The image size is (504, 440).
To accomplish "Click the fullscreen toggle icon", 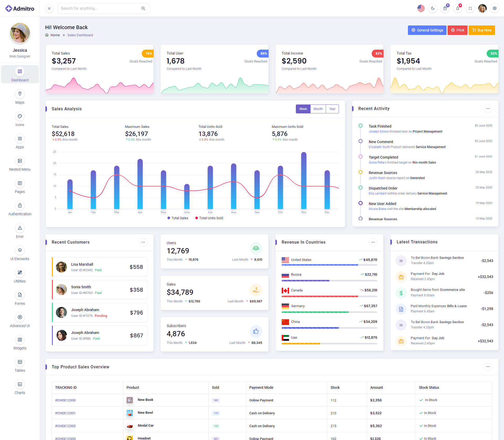I will [470, 8].
